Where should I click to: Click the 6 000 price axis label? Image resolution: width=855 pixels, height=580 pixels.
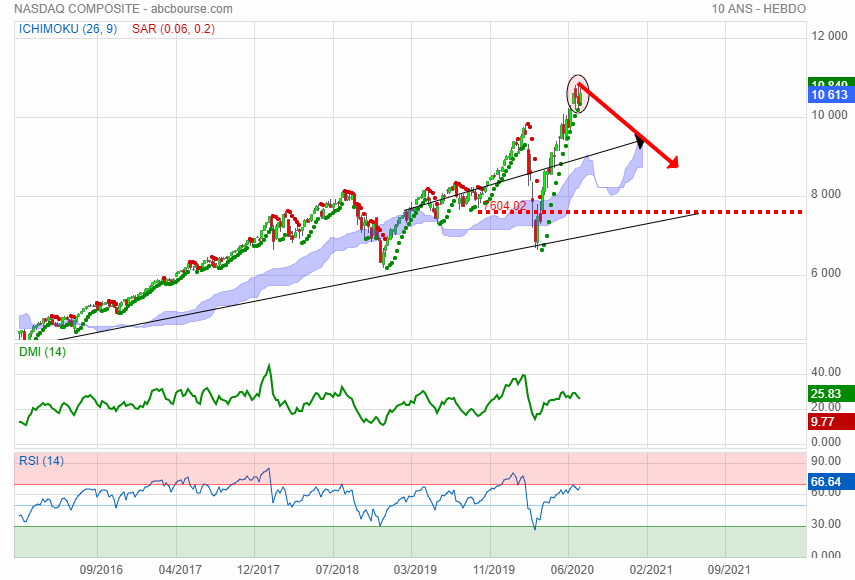coord(826,273)
